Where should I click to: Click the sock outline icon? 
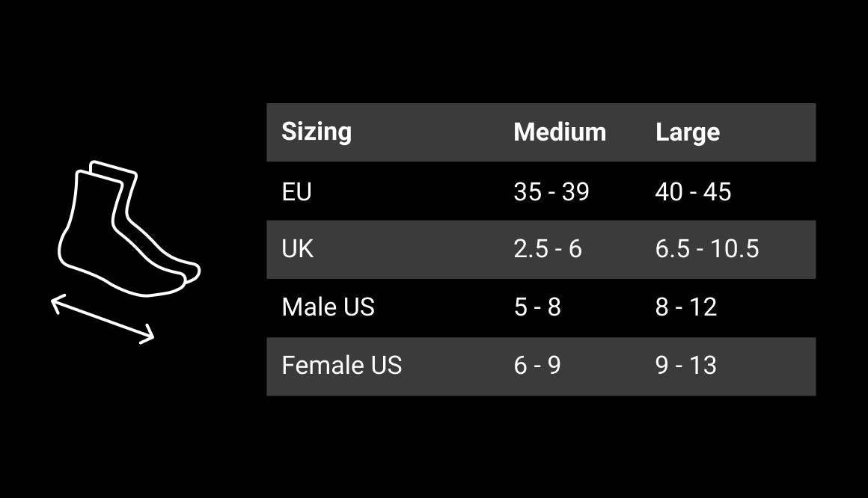(x=129, y=229)
